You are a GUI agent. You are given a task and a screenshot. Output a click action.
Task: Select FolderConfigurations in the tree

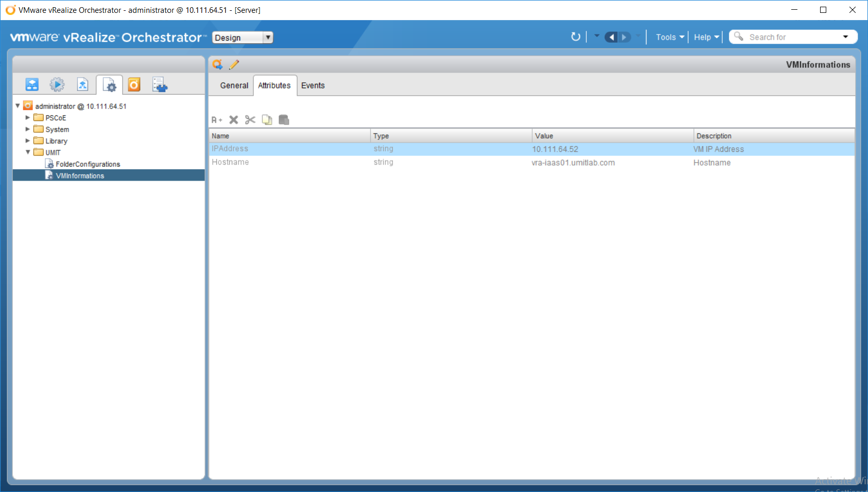pos(88,164)
